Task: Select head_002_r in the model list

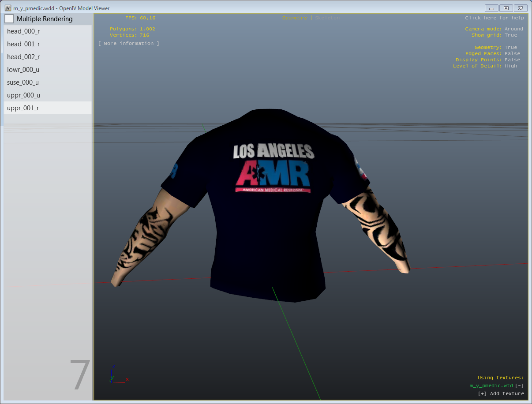Action: 23,57
